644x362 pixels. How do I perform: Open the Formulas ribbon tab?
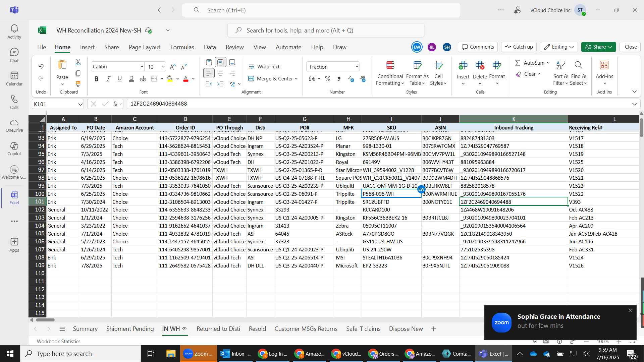(182, 47)
